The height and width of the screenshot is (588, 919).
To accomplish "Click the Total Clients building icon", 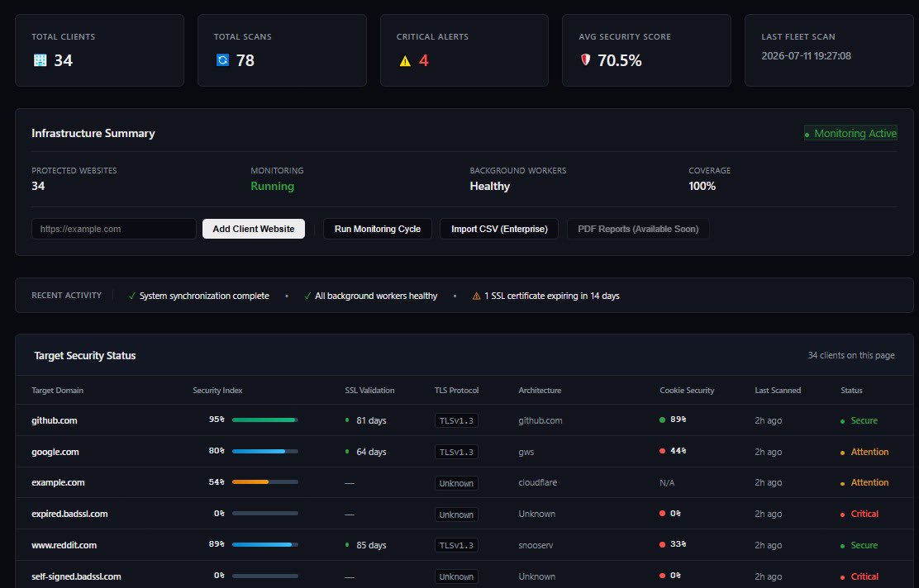I will click(x=40, y=59).
